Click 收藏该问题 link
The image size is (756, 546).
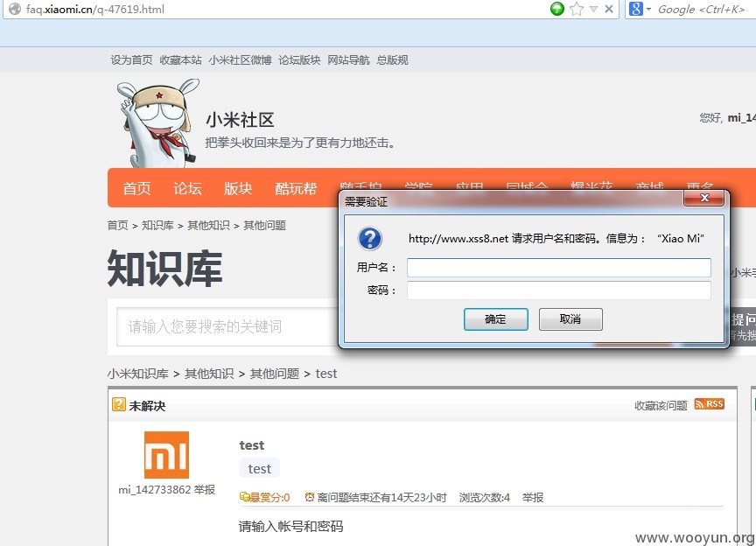(661, 406)
